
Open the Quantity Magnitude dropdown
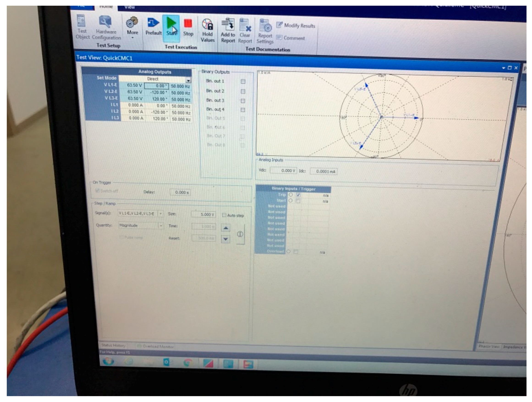(161, 226)
